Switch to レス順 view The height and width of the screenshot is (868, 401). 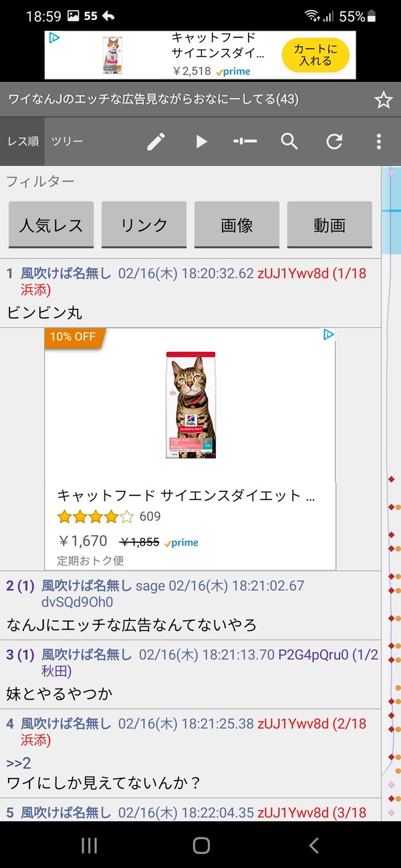point(22,142)
